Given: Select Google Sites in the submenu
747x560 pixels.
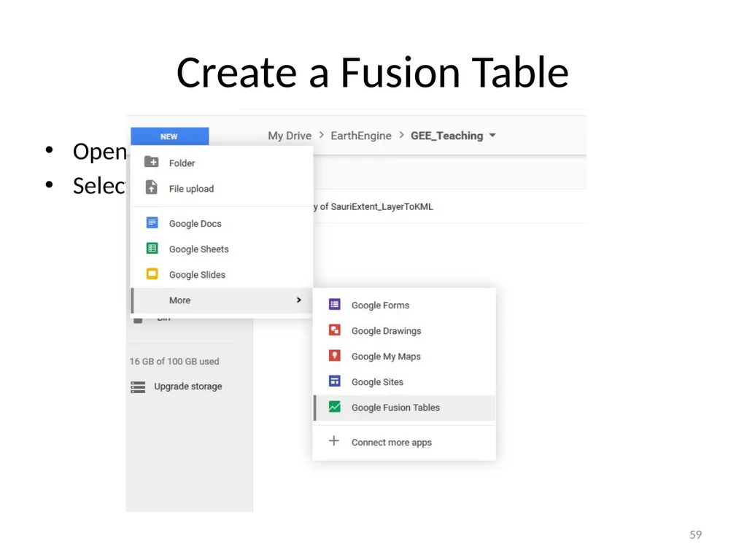Looking at the screenshot, I should 404,382.
